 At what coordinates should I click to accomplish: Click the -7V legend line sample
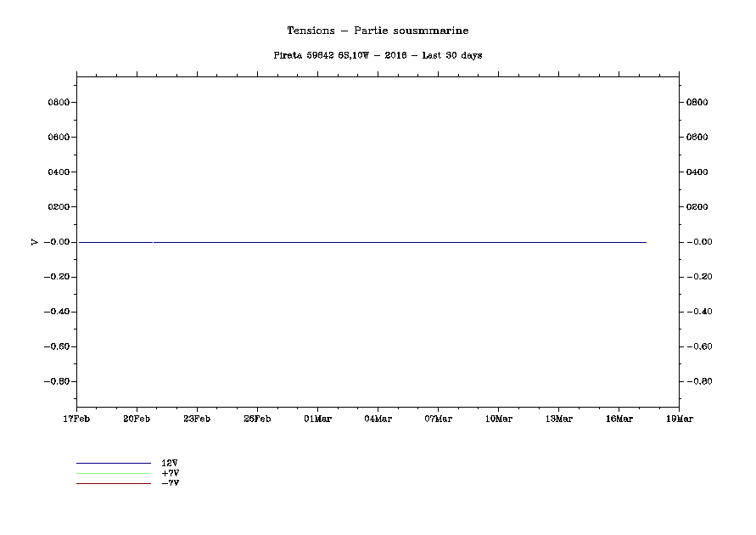(113, 483)
